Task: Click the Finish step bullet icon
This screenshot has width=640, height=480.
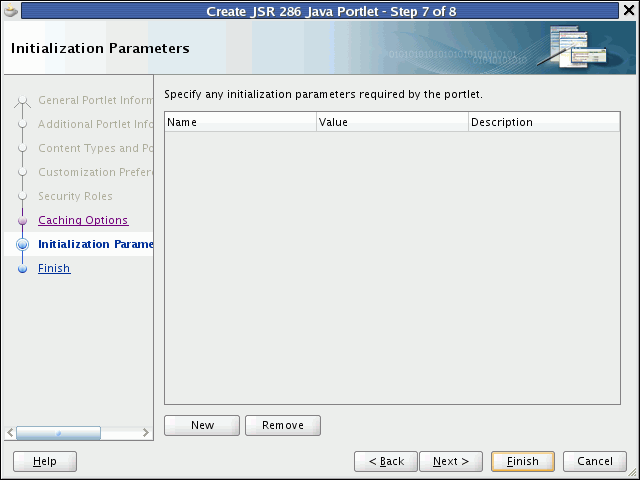Action: (22, 269)
